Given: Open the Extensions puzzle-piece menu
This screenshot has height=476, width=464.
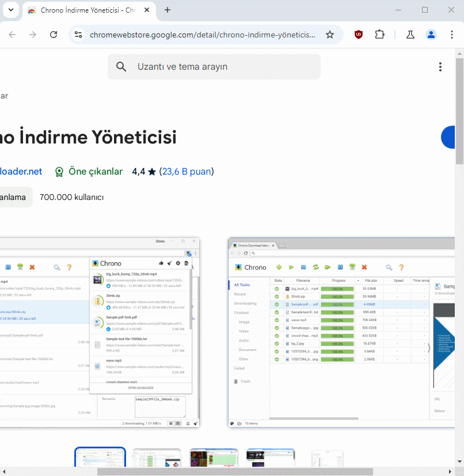Looking at the screenshot, I should (379, 35).
